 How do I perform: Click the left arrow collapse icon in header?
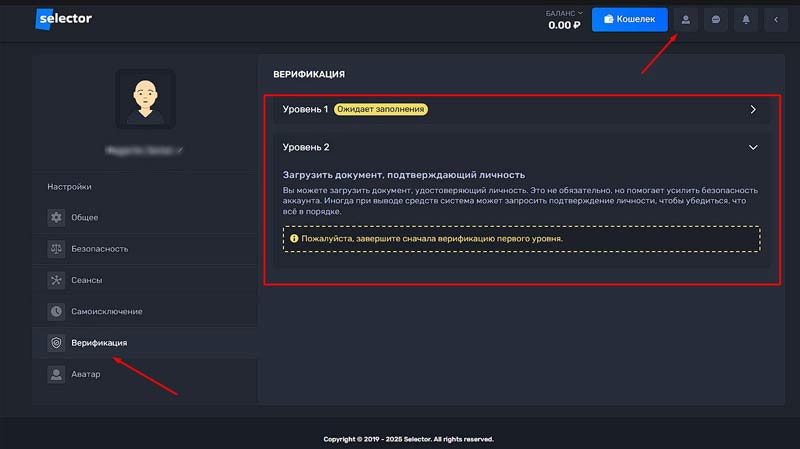coord(777,19)
